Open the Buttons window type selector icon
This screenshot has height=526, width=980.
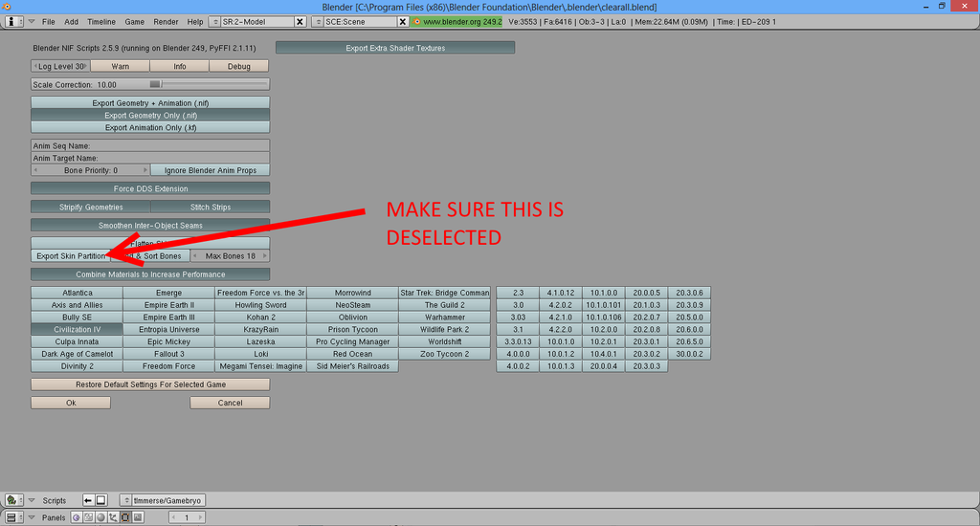[x=13, y=517]
